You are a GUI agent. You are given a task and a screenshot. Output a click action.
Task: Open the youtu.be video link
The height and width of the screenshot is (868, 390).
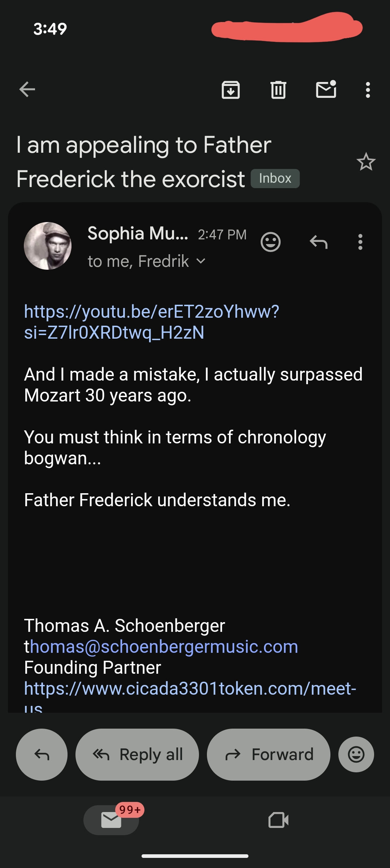[151, 322]
